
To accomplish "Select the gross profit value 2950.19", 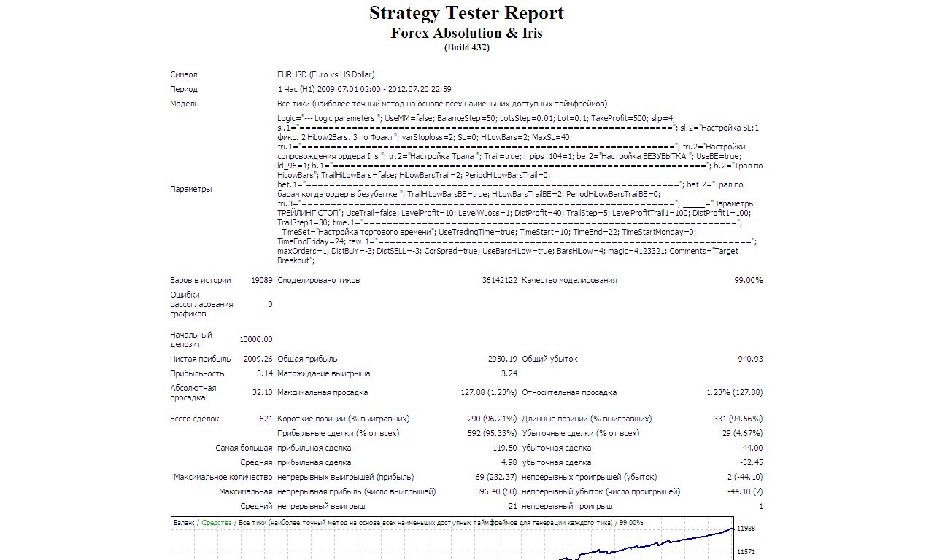I will (x=503, y=359).
